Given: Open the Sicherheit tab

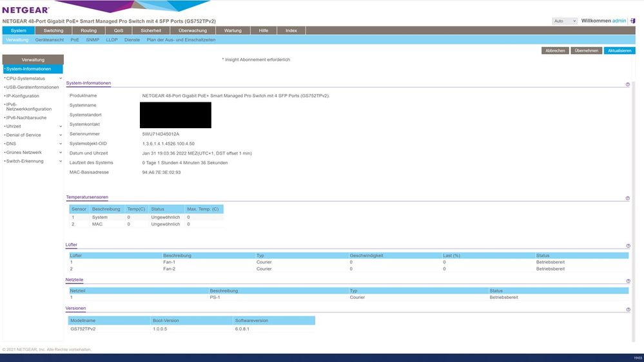Looking at the screenshot, I should click(150, 30).
